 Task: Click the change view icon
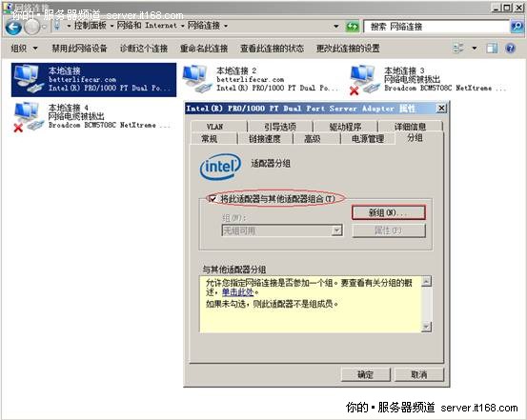[x=458, y=49]
